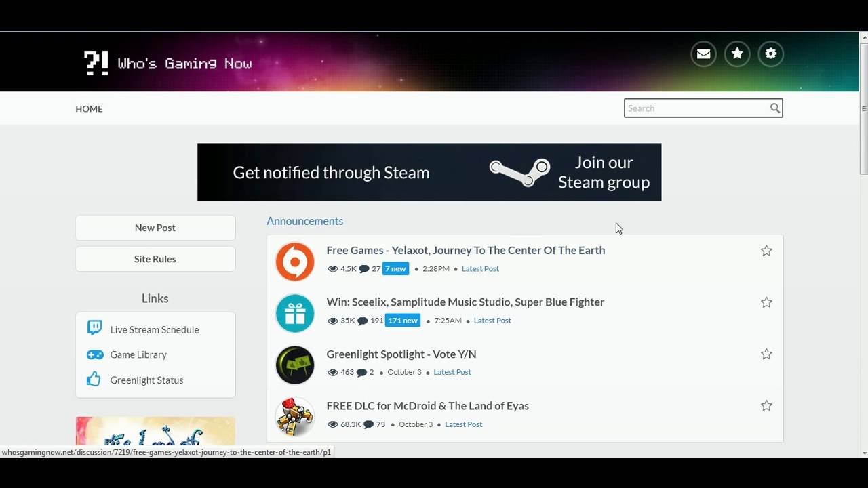Click the Join our Steam group banner text
The width and height of the screenshot is (868, 488).
coord(604,172)
